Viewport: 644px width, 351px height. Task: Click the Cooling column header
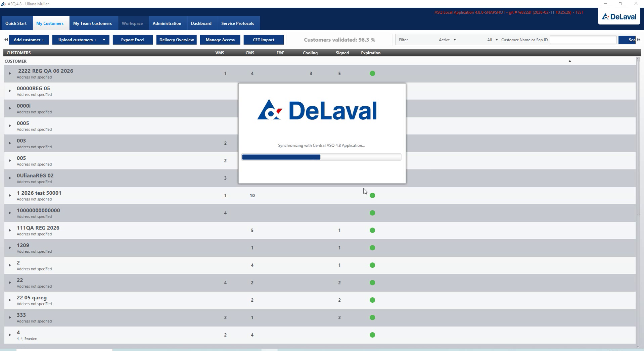point(310,53)
